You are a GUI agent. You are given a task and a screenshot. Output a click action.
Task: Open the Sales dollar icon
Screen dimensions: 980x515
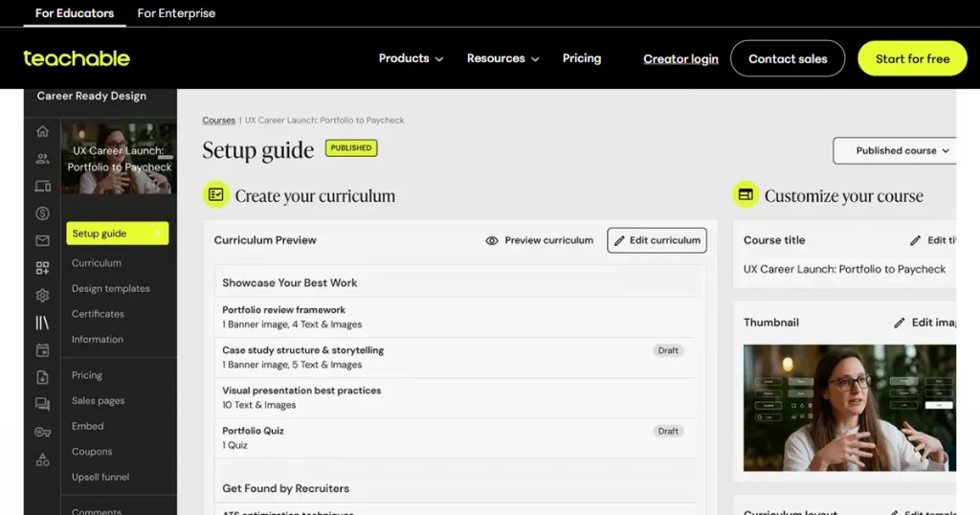42,213
